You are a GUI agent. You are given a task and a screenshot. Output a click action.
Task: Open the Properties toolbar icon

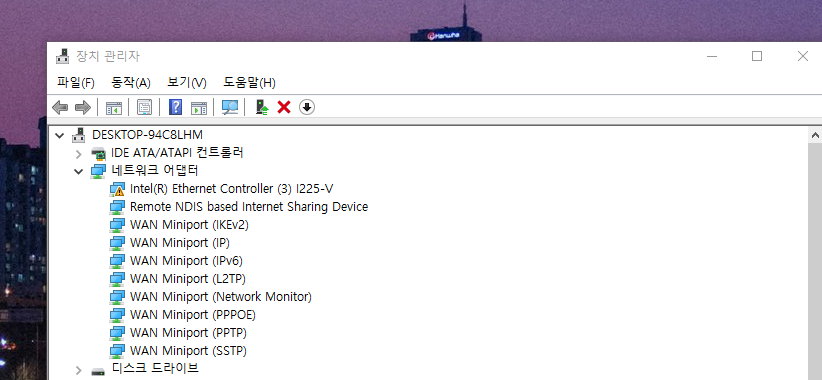[144, 107]
